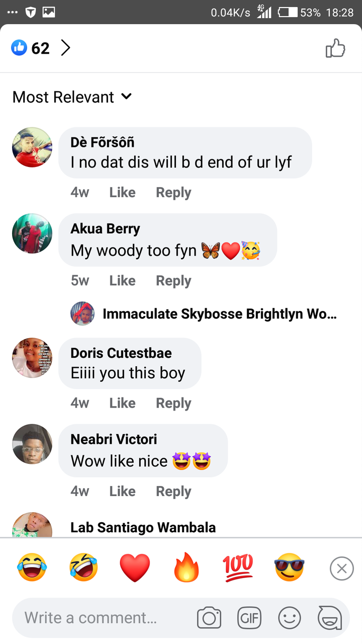This screenshot has width=362, height=644.
Task: Like Dè Fõršôñ's comment
Action: tap(122, 192)
